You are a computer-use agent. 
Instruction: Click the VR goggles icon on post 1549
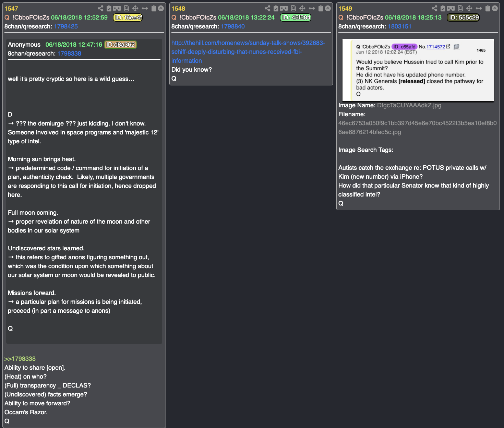tap(451, 8)
